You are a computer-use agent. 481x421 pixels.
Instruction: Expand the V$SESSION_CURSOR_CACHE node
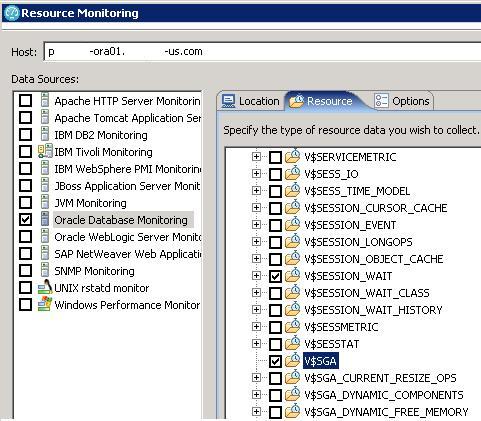[256, 208]
